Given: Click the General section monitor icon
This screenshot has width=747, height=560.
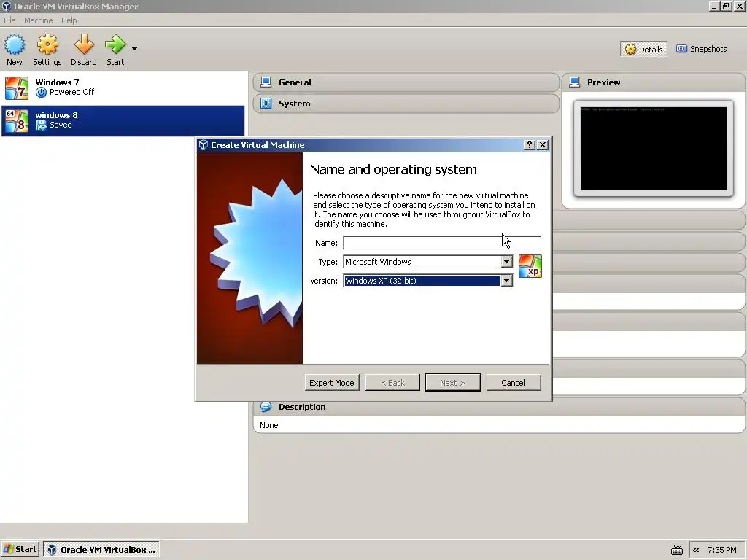Looking at the screenshot, I should point(266,82).
